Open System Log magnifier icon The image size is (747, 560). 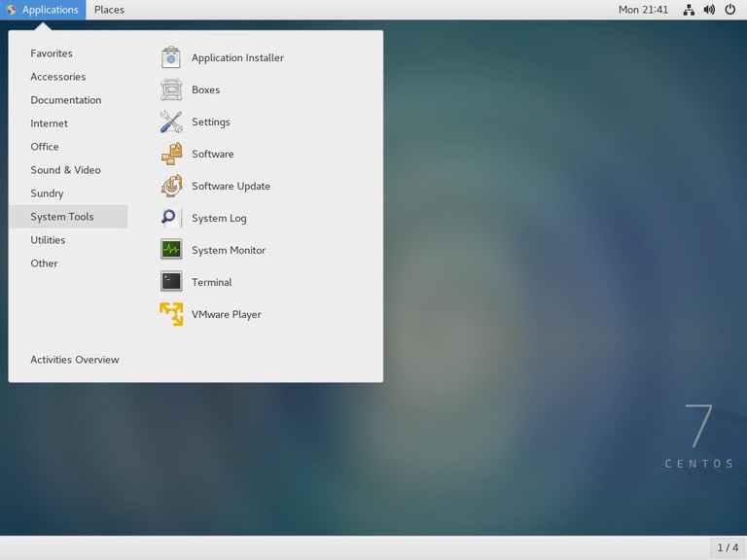[171, 218]
